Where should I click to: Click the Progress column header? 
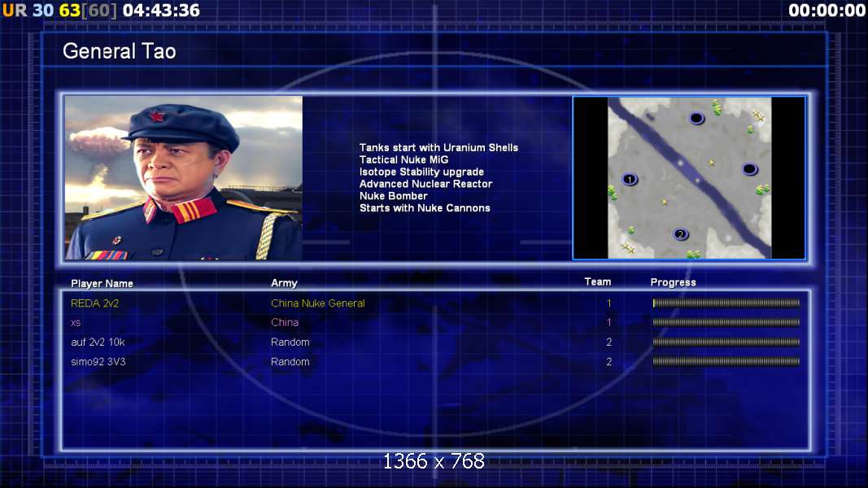click(673, 282)
